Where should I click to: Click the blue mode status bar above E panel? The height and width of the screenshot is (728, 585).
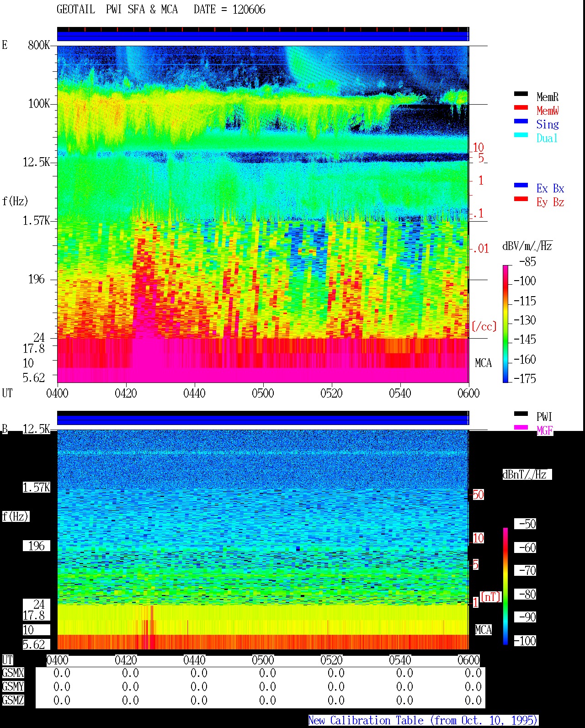click(x=263, y=36)
